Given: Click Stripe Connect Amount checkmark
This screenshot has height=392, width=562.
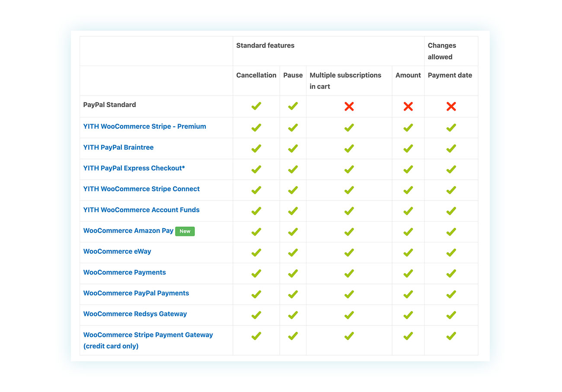Looking at the screenshot, I should tap(408, 190).
